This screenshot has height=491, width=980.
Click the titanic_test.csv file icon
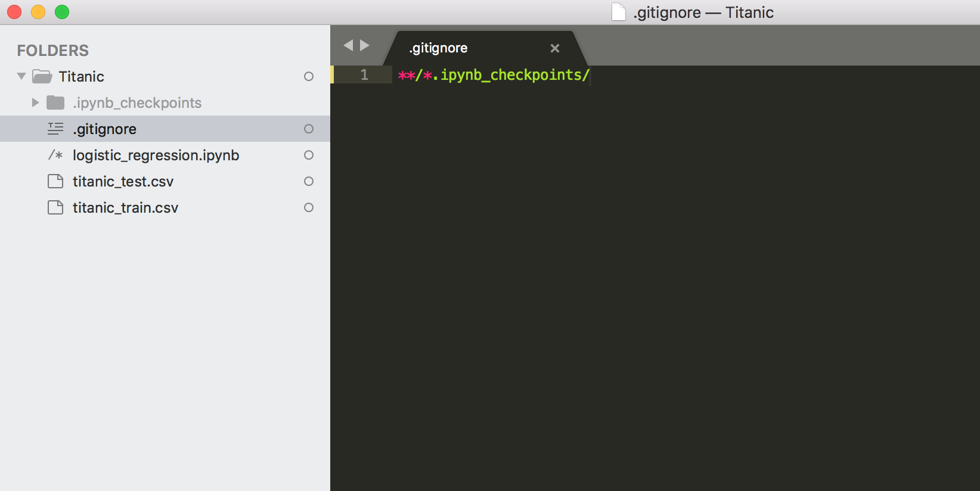click(x=55, y=181)
